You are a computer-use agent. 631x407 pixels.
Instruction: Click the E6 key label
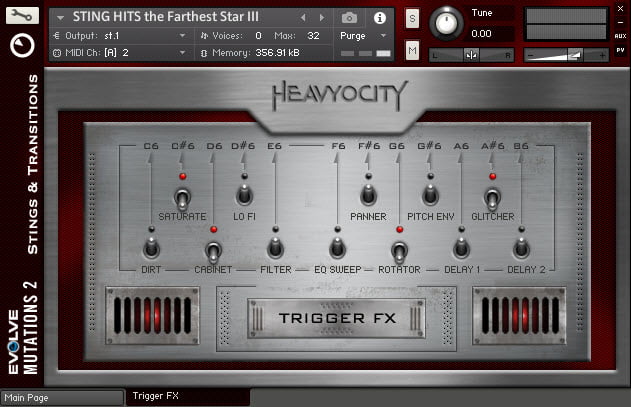click(x=274, y=146)
